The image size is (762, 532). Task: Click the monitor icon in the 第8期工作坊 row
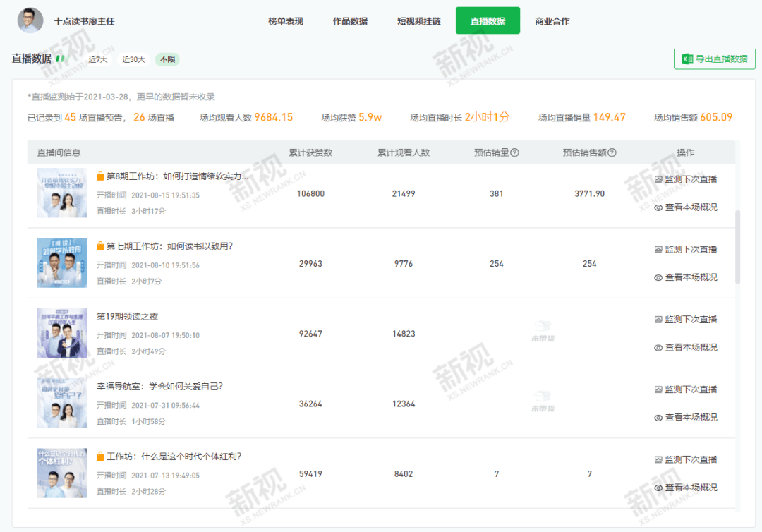coord(658,179)
